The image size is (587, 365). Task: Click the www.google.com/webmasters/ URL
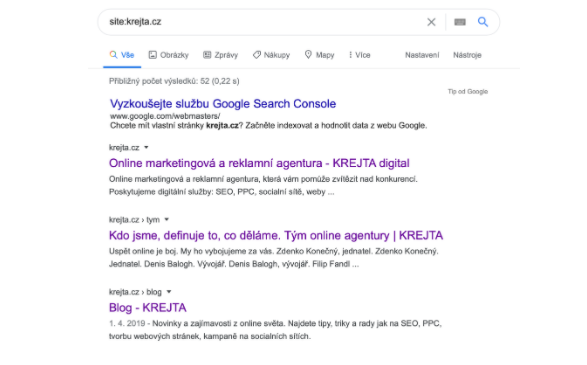pos(165,116)
